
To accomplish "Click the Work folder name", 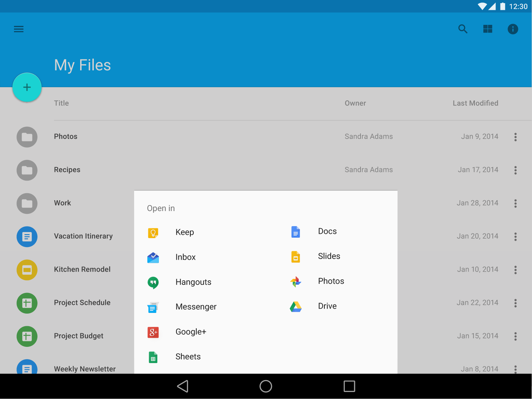I will (x=62, y=203).
